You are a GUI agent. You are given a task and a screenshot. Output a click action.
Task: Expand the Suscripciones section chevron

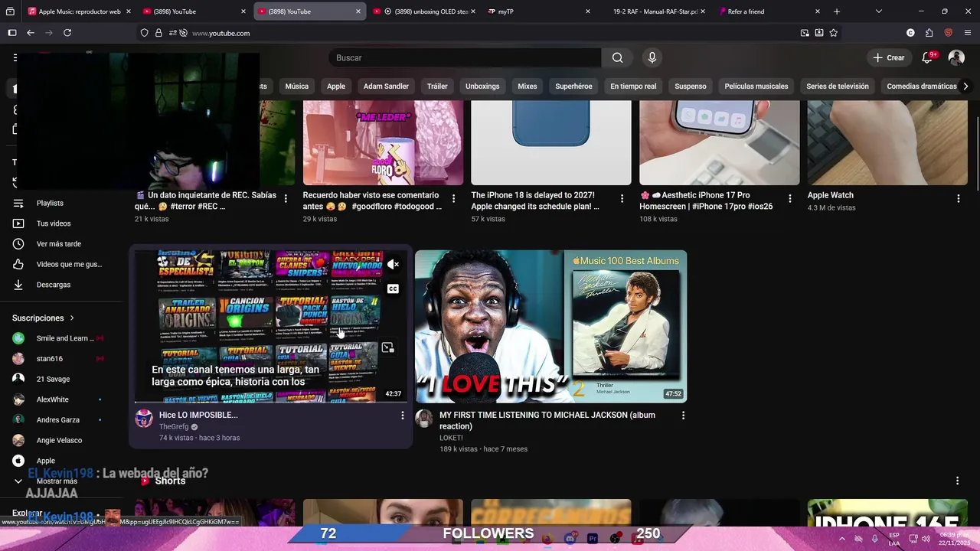(72, 318)
